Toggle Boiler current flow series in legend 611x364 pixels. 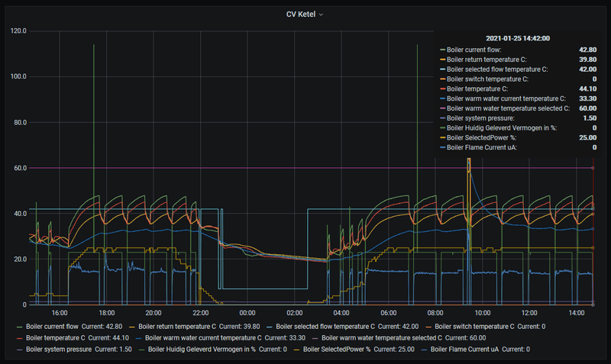pos(52,327)
